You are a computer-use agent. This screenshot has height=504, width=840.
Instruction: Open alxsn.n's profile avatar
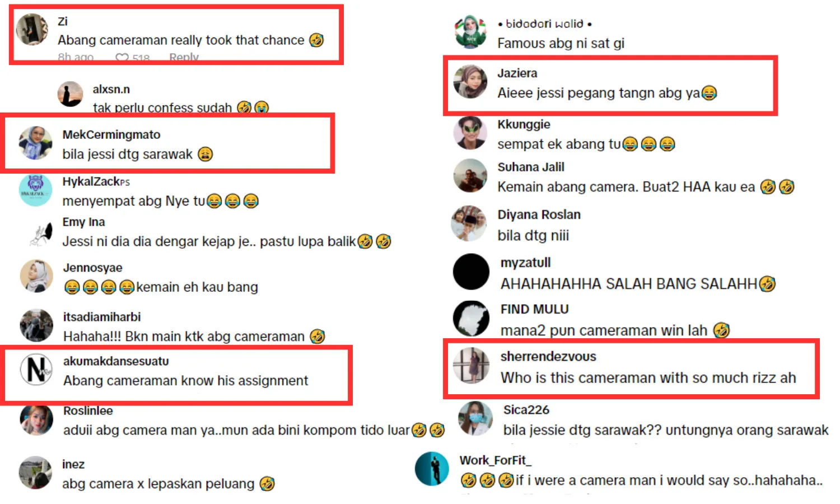click(71, 94)
